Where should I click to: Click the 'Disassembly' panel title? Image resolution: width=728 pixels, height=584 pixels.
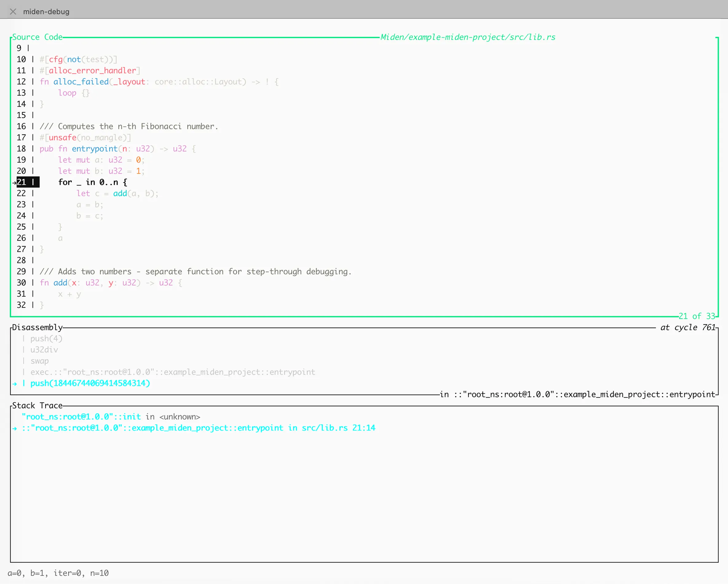[x=38, y=327]
